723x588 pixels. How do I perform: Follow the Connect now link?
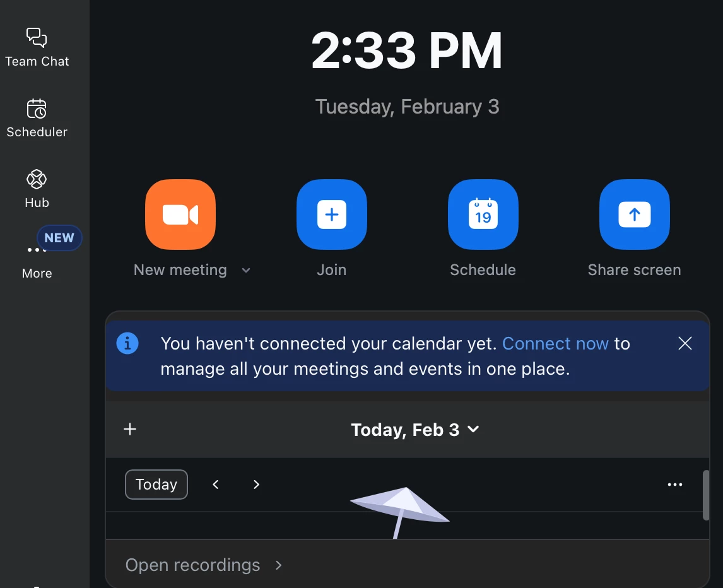point(555,344)
